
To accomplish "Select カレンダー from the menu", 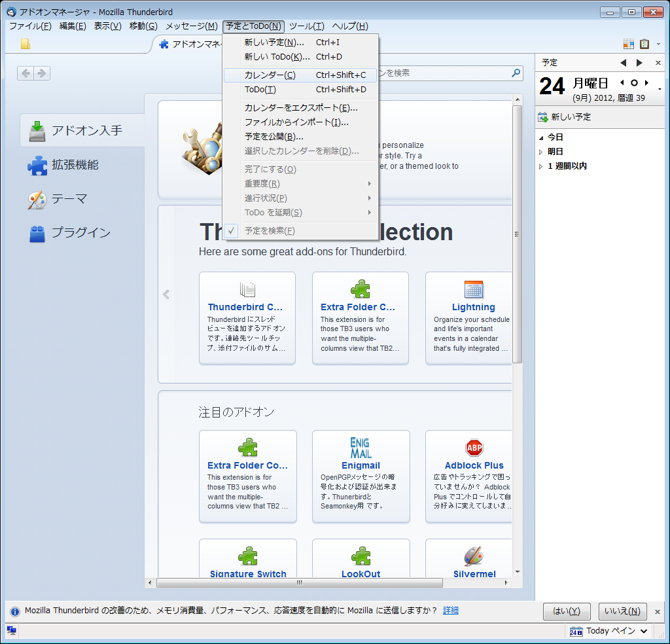I will click(x=270, y=75).
